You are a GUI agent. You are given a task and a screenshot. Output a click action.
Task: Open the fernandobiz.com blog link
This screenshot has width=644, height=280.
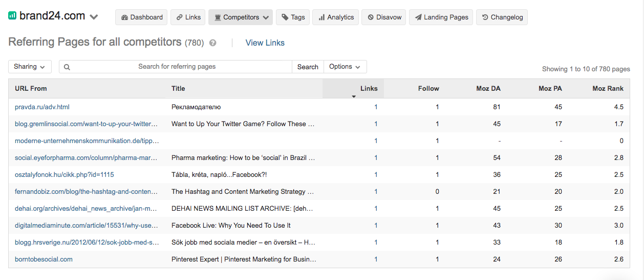[86, 192]
